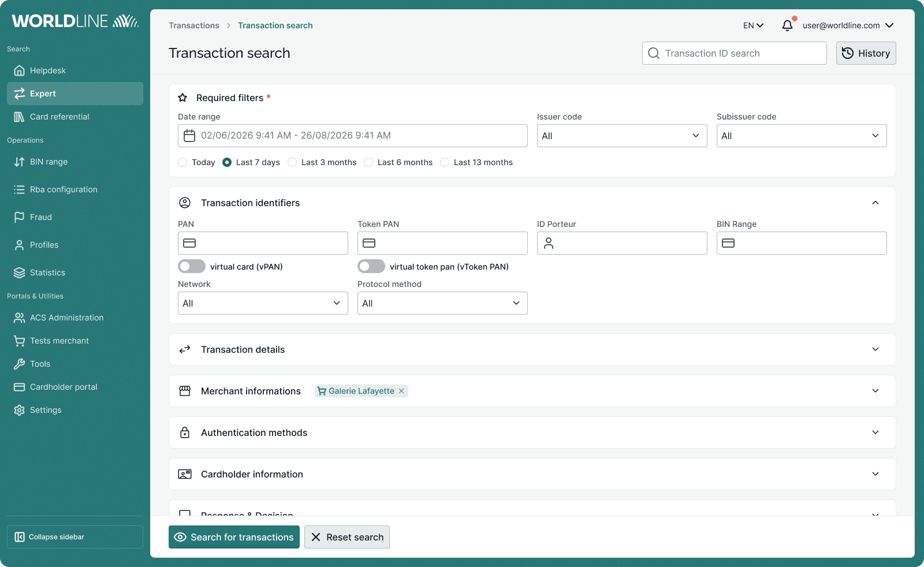Open the Date range picker field
924x567 pixels.
pyautogui.click(x=353, y=136)
